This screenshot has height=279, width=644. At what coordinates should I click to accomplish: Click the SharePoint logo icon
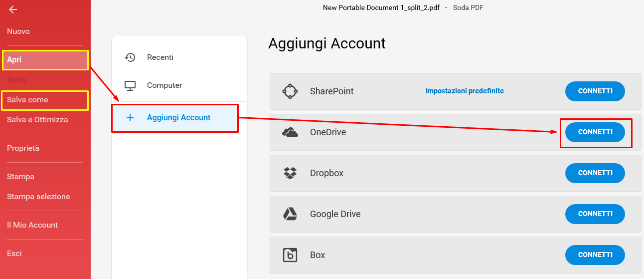(x=290, y=91)
